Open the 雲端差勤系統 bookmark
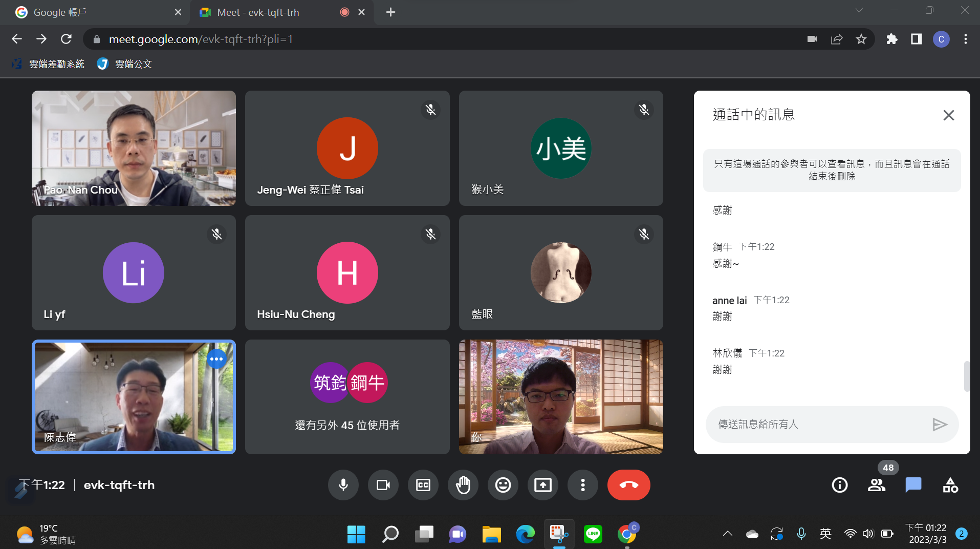Image resolution: width=980 pixels, height=549 pixels. click(x=49, y=64)
